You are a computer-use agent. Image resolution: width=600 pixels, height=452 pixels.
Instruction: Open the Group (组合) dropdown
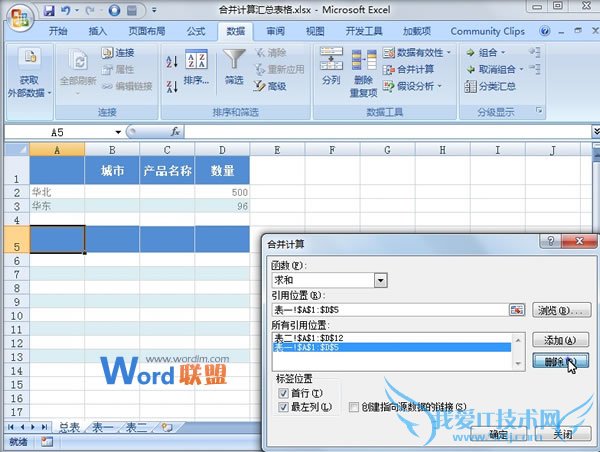(x=503, y=52)
